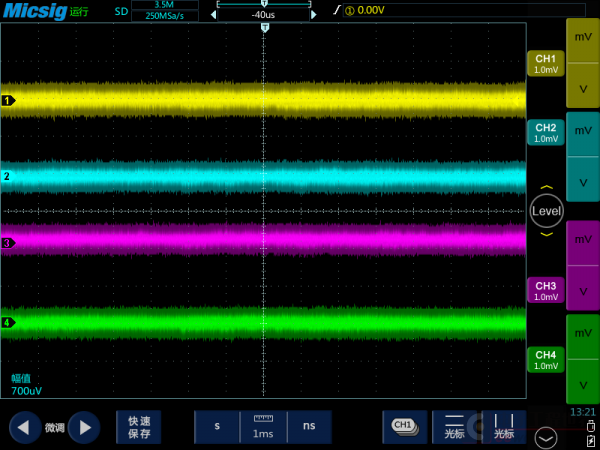Viewport: 600px width, 450px height.
Task: Raise trigger level with up chevron
Action: (x=546, y=188)
